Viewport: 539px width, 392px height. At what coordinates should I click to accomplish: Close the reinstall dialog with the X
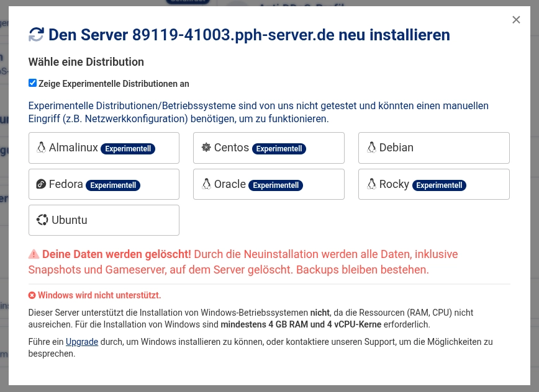(x=516, y=20)
